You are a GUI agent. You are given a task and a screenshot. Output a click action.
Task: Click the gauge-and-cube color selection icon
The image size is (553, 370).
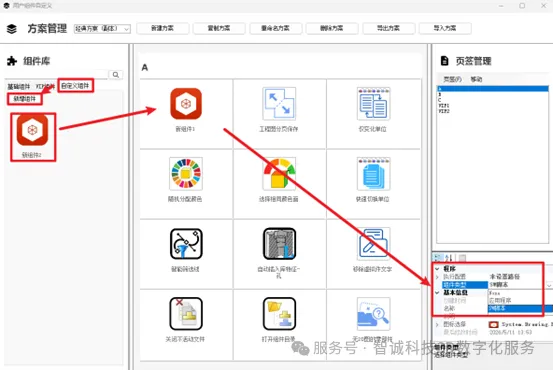(279, 174)
